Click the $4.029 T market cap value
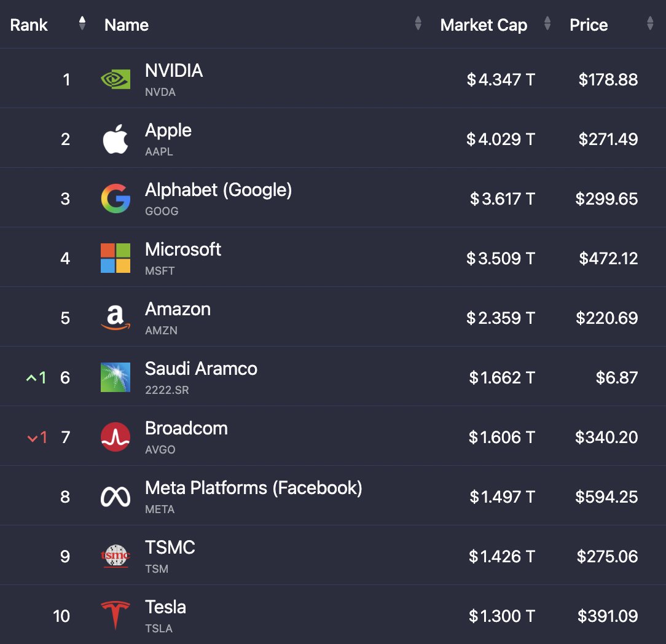Screen dimensions: 666x644 click(x=500, y=139)
